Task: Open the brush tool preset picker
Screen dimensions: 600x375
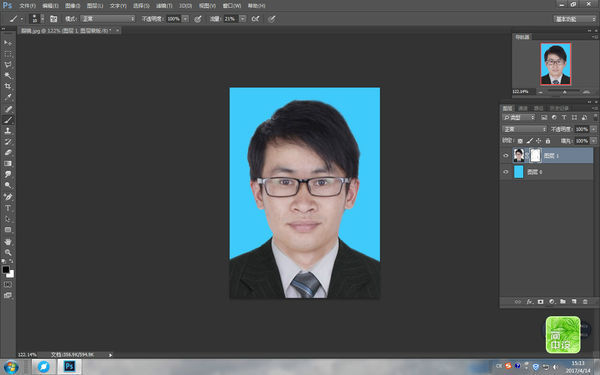Action: coord(16,19)
